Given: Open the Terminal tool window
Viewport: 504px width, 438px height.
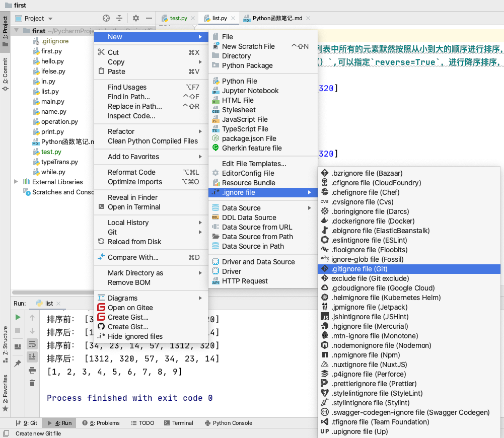Looking at the screenshot, I should coord(179,423).
